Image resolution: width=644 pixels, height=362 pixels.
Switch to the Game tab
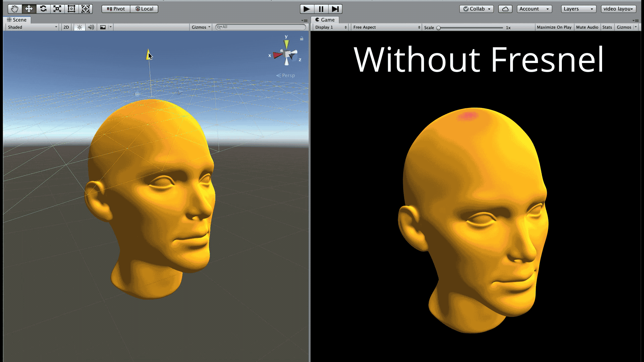click(325, 20)
